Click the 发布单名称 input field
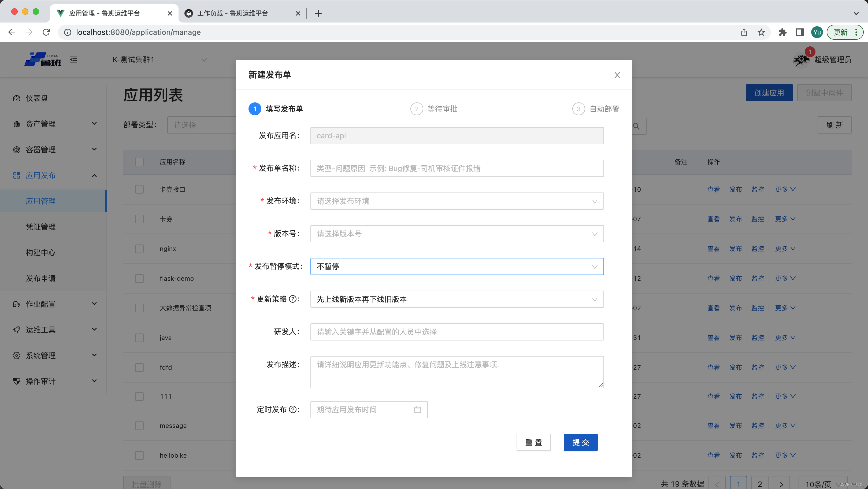 [457, 168]
